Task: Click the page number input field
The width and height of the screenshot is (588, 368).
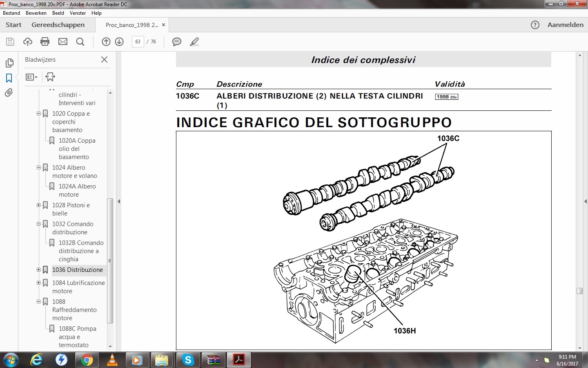Action: click(x=138, y=42)
